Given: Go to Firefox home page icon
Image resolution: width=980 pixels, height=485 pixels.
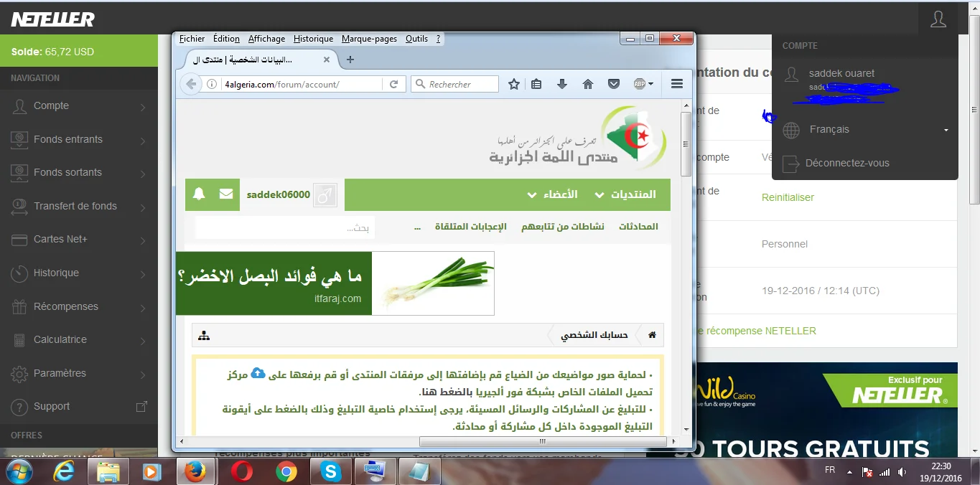Looking at the screenshot, I should 588,84.
